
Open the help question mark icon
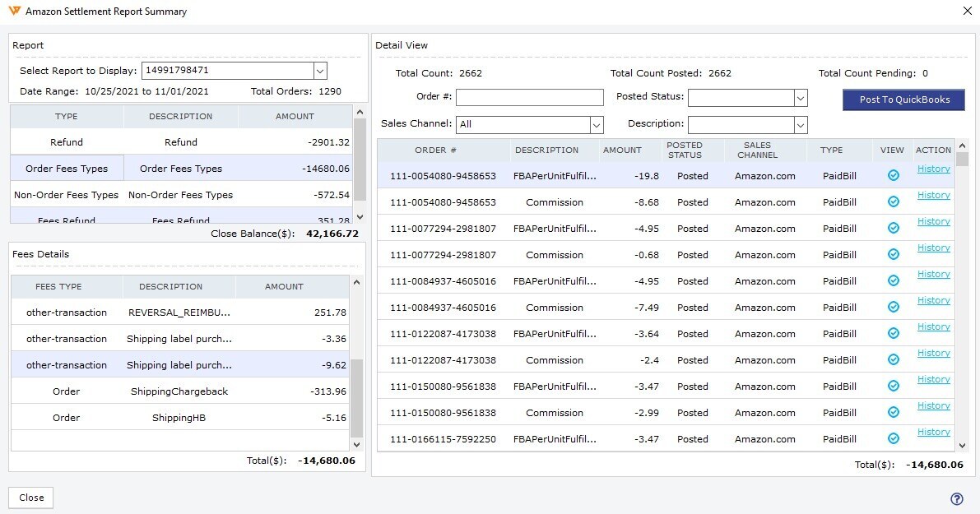coord(956,498)
